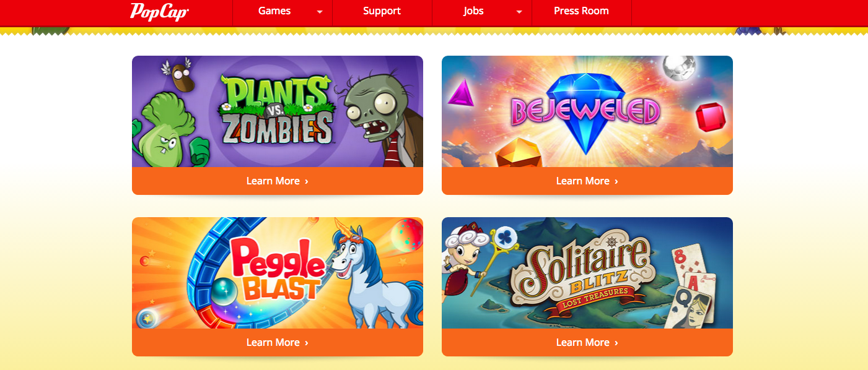Select the Solitaire Blitz banner image
This screenshot has height=370, width=868.
[x=587, y=273]
